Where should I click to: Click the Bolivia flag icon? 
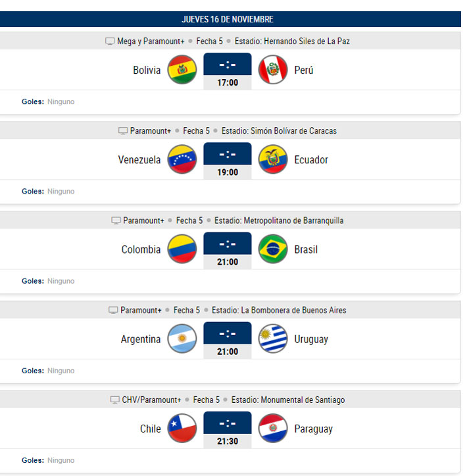pyautogui.click(x=182, y=70)
